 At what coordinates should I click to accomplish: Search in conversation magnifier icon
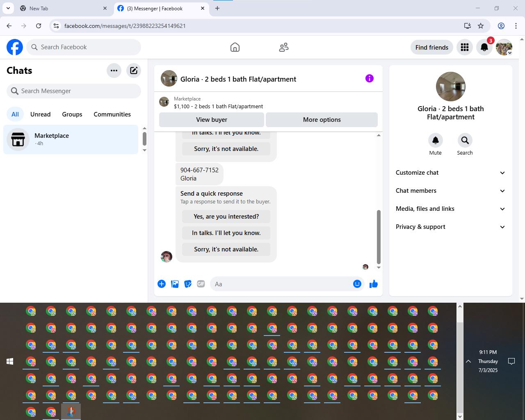coord(465,140)
